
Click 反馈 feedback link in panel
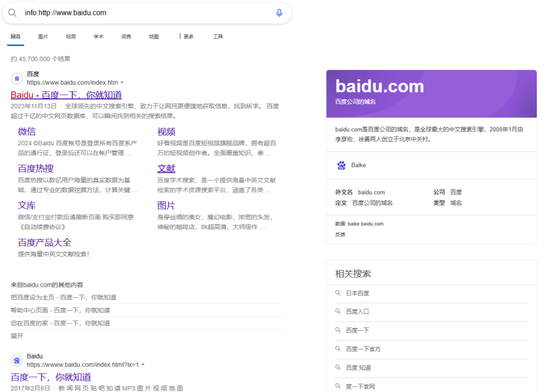tap(340, 235)
